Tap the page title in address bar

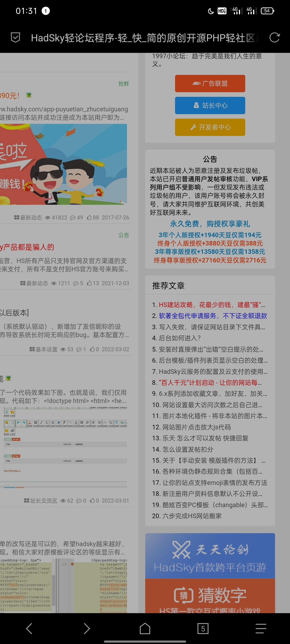(144, 38)
